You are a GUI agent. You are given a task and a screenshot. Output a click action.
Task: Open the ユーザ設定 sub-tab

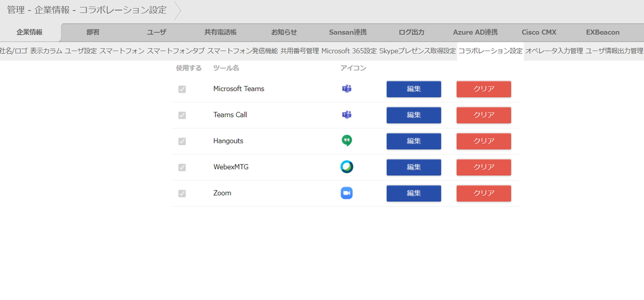pyautogui.click(x=81, y=51)
